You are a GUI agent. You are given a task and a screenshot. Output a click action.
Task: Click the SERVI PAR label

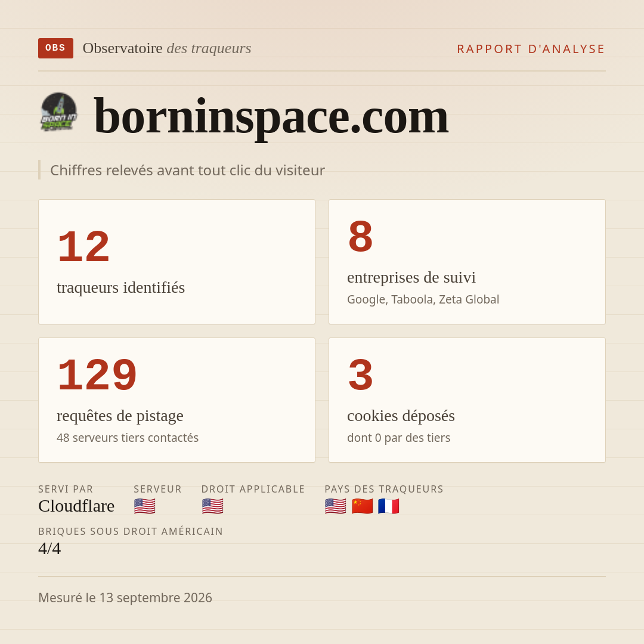tap(66, 489)
